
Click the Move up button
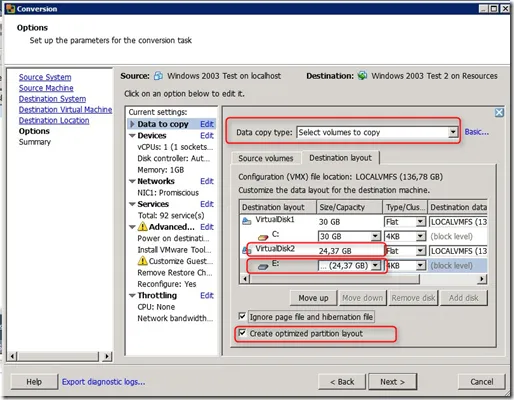tap(313, 298)
